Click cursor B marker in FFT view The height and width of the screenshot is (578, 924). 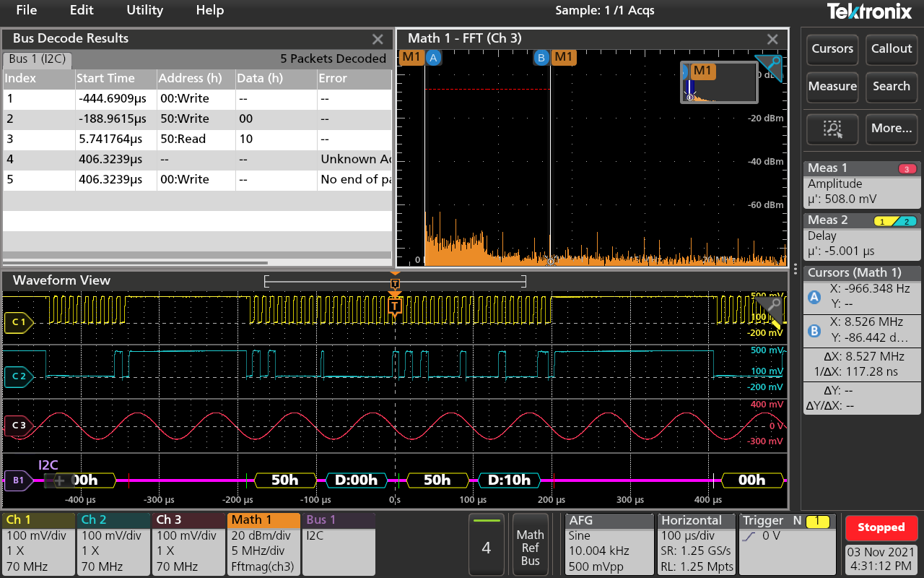coord(541,58)
